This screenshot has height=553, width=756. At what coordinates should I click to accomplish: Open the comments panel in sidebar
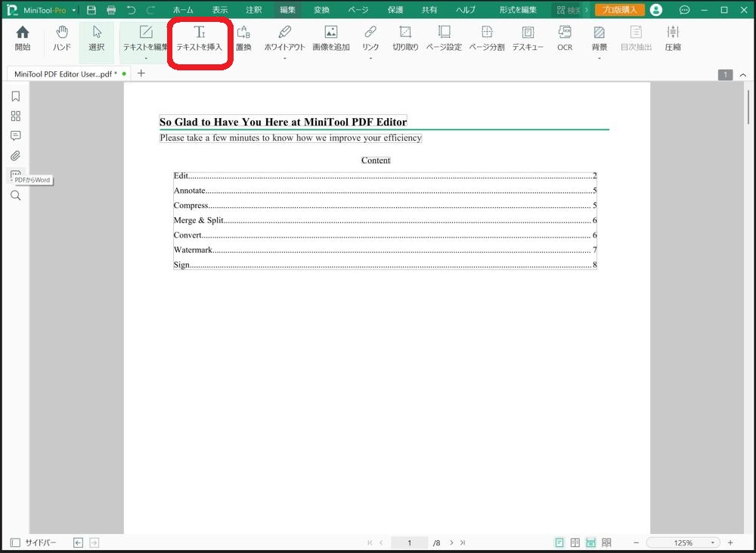15,136
